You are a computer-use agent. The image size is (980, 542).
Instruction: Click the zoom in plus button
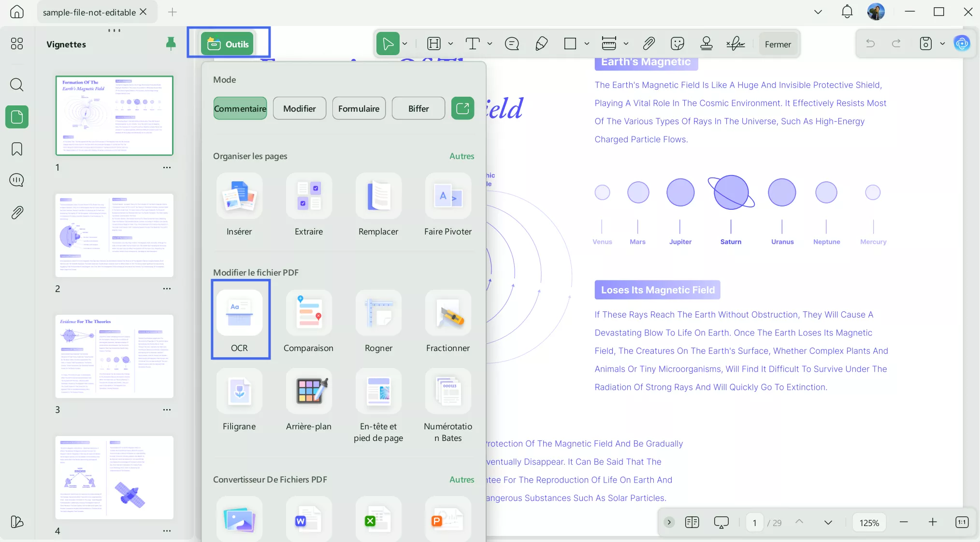[x=933, y=522]
